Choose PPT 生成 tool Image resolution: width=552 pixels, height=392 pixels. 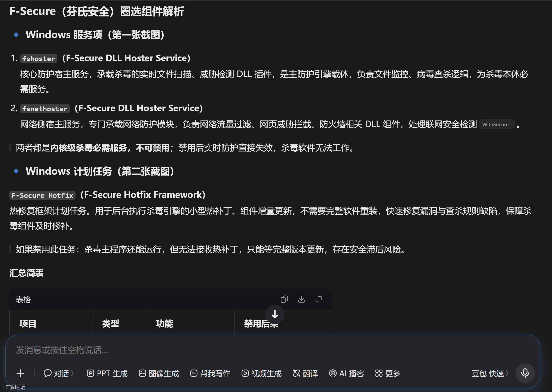pos(107,373)
